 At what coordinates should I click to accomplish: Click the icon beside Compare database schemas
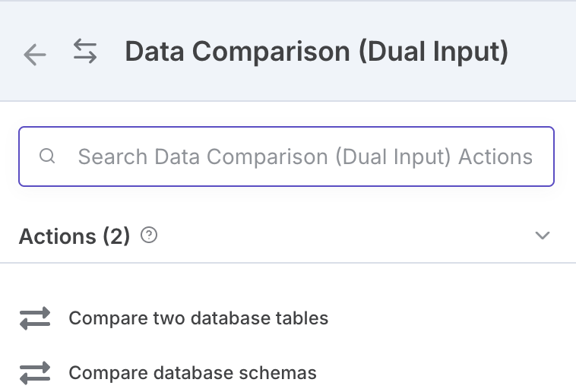pyautogui.click(x=35, y=373)
